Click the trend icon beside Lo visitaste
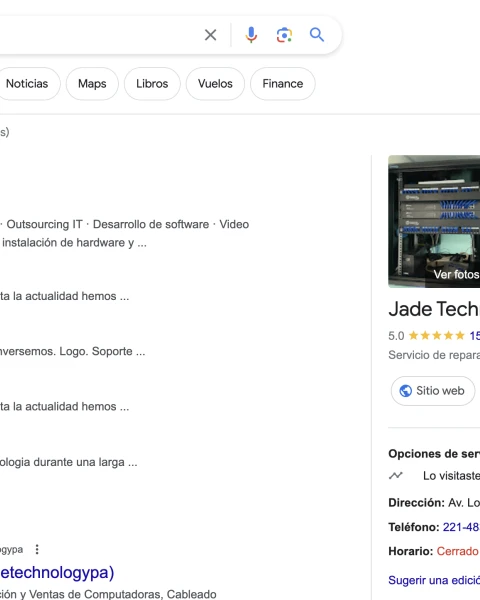 point(396,476)
